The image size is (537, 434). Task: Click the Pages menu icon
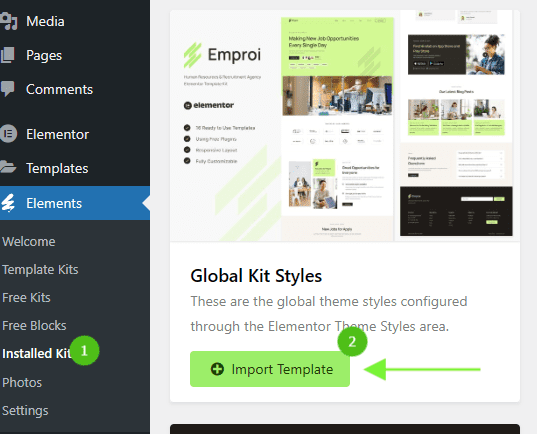pos(7,55)
